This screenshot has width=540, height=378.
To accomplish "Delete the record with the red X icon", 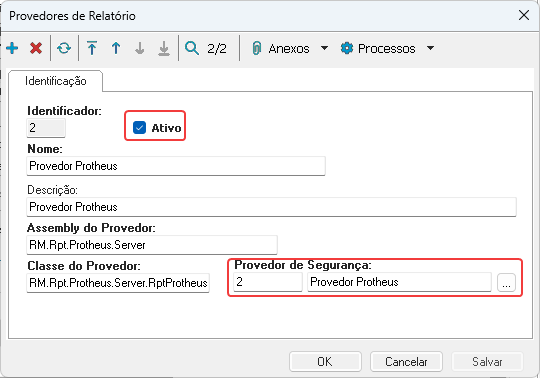I will [36, 48].
